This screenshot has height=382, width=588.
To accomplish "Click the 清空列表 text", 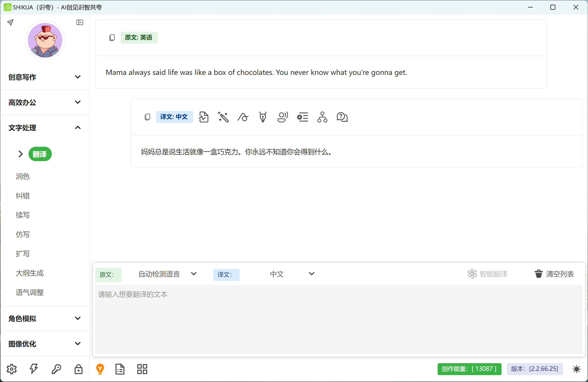I will tap(560, 274).
